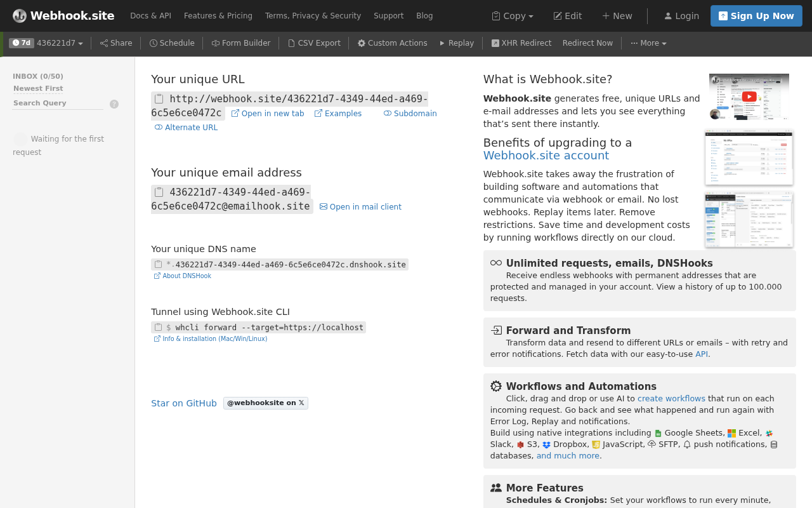Viewport: 812px width, 508px height.
Task: Click the 7d expiry badge
Action: click(22, 43)
